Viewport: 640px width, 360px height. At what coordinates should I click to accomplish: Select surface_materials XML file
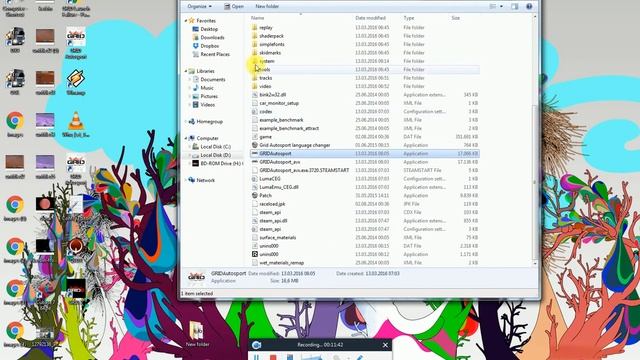364,238
